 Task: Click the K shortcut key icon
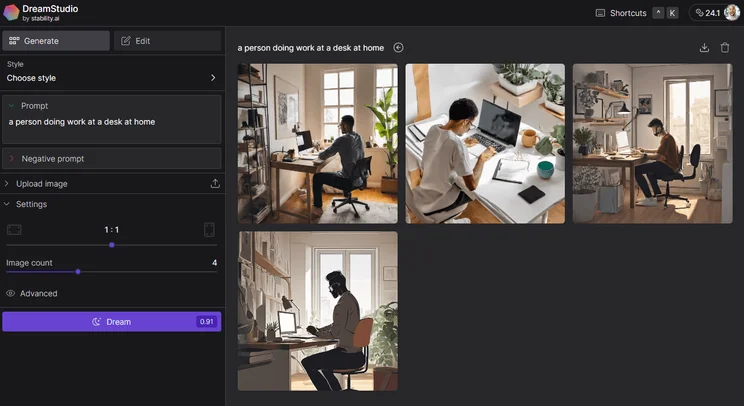pos(672,13)
